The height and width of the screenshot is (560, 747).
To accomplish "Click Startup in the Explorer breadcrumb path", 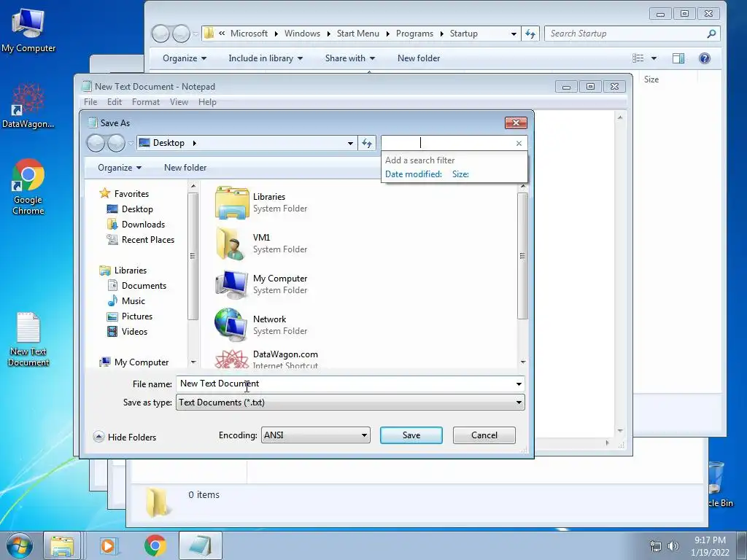I will (463, 34).
